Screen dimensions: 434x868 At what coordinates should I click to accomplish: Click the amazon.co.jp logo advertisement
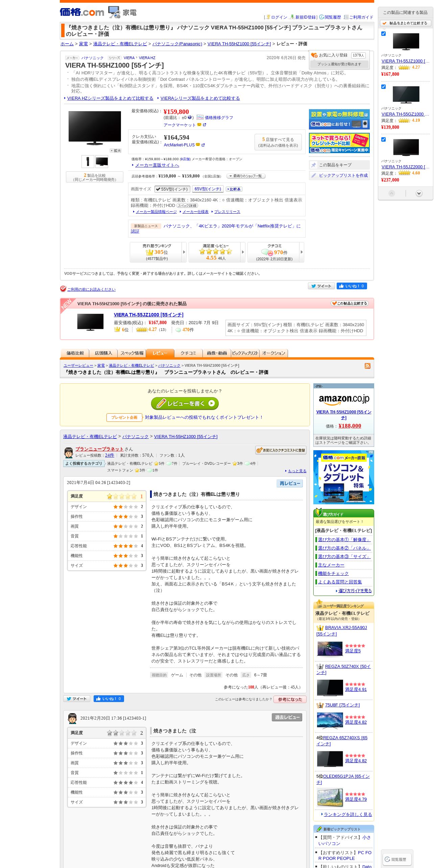(x=344, y=399)
